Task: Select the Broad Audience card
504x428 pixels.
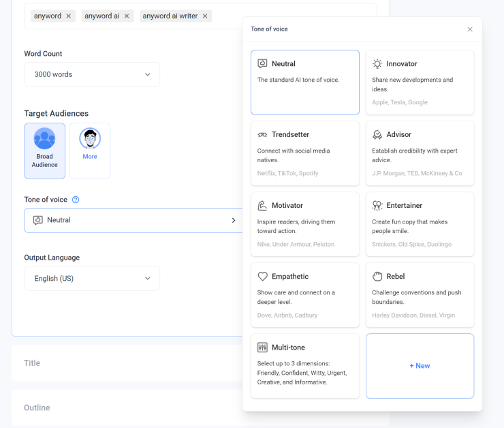Action: 45,151
